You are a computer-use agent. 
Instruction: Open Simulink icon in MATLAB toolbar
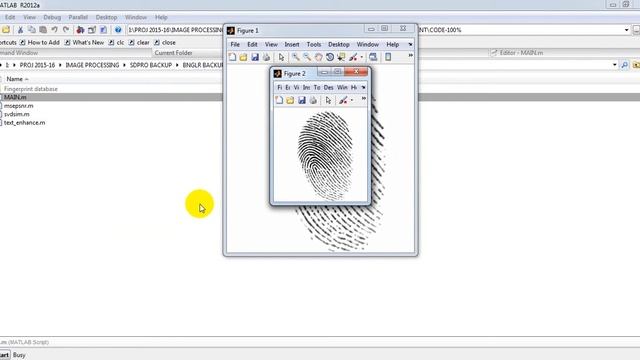[80, 30]
